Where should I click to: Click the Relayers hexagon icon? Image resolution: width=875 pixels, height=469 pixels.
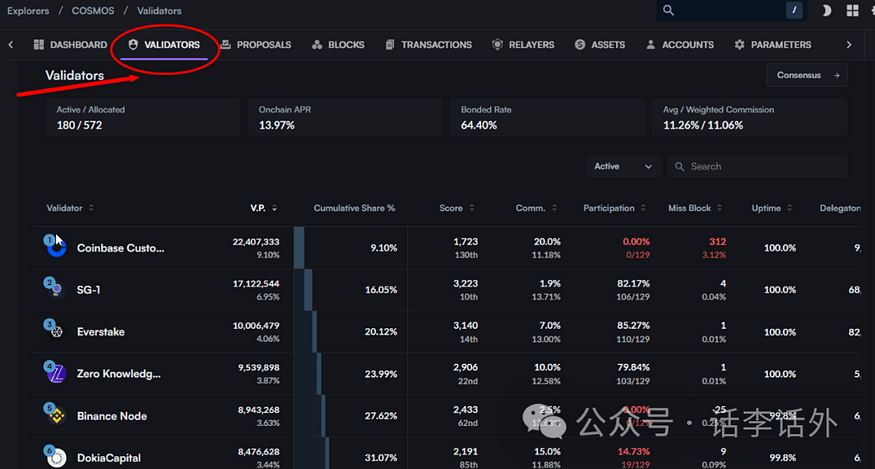[x=497, y=45]
